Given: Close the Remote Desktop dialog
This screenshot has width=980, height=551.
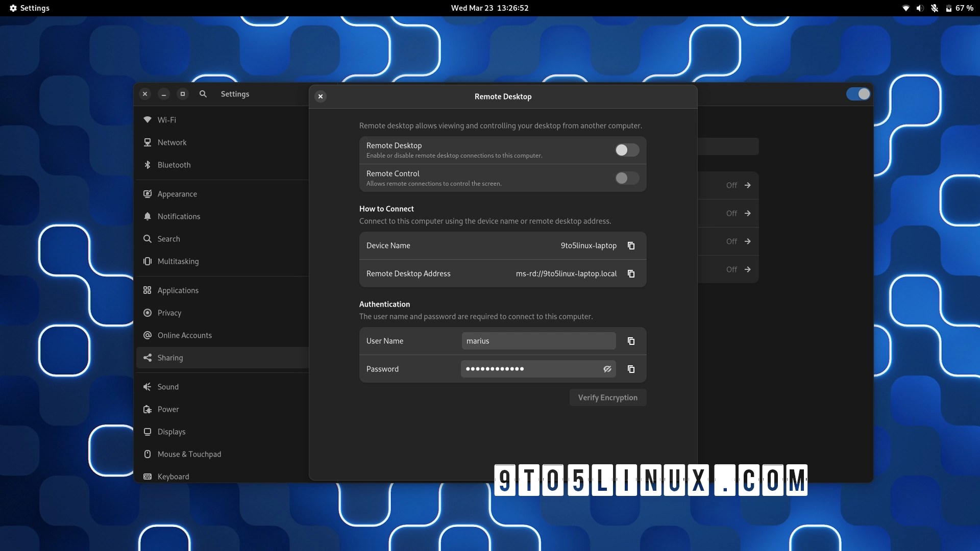Looking at the screenshot, I should [321, 96].
